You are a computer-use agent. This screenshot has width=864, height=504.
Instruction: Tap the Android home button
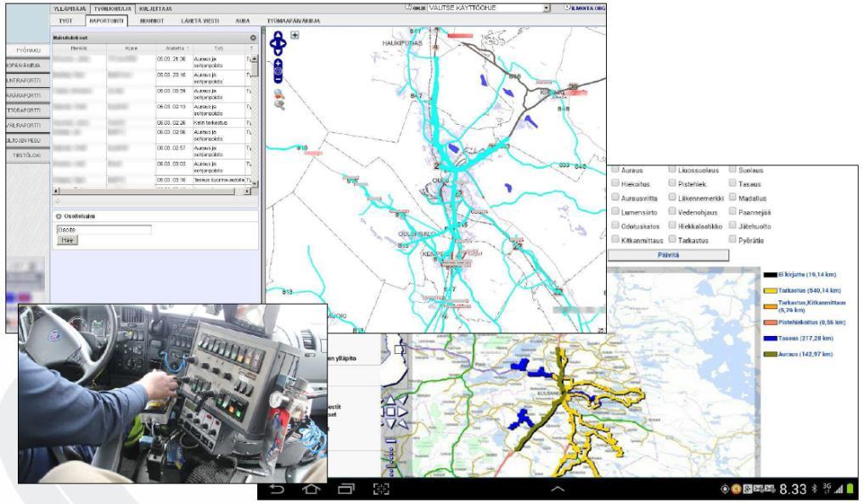pos(311,489)
